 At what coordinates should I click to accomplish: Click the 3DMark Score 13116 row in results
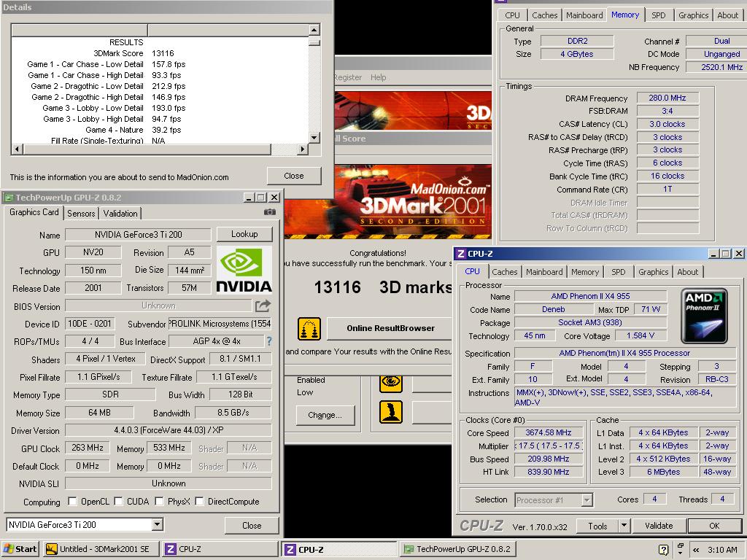tap(160, 53)
